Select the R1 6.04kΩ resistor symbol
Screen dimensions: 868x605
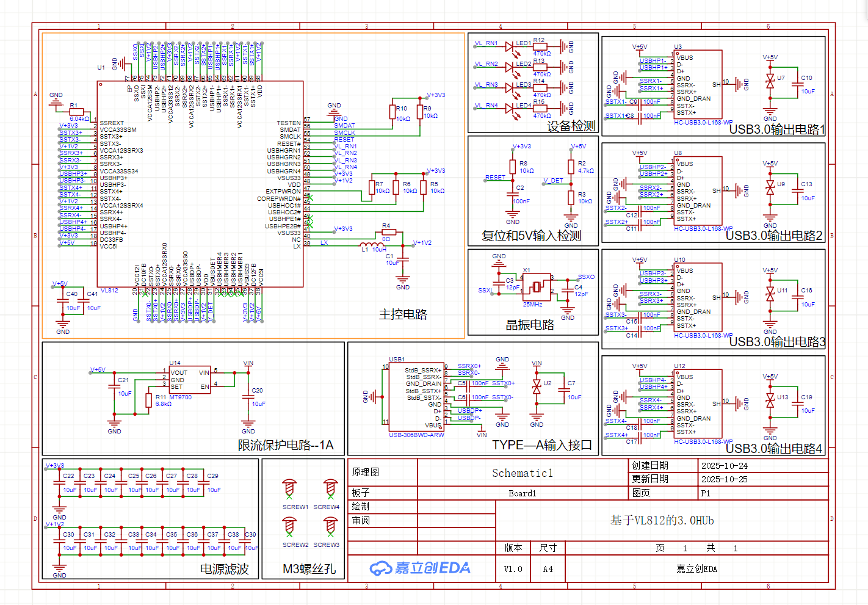click(x=76, y=112)
